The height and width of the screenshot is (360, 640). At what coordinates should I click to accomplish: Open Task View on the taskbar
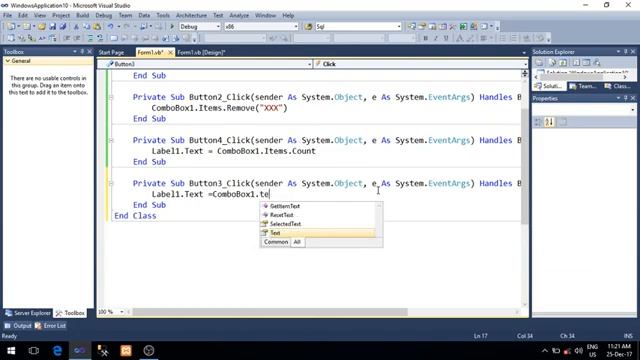click(x=34, y=351)
